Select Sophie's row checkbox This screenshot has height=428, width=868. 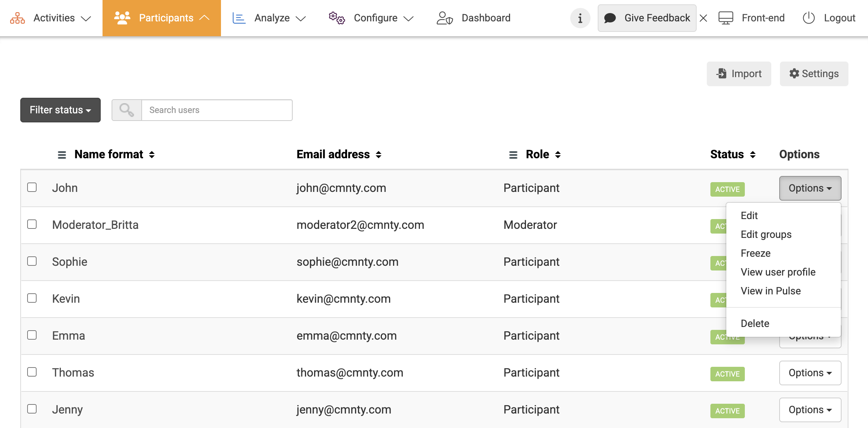[32, 261]
